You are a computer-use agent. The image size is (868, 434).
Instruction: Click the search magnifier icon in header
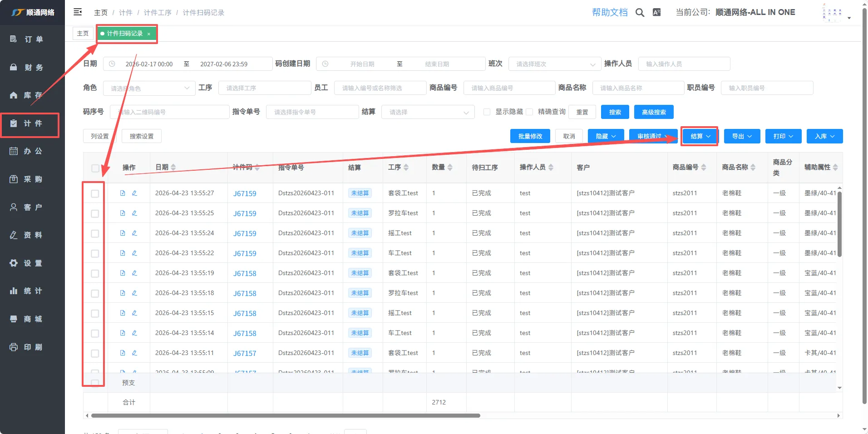[640, 13]
